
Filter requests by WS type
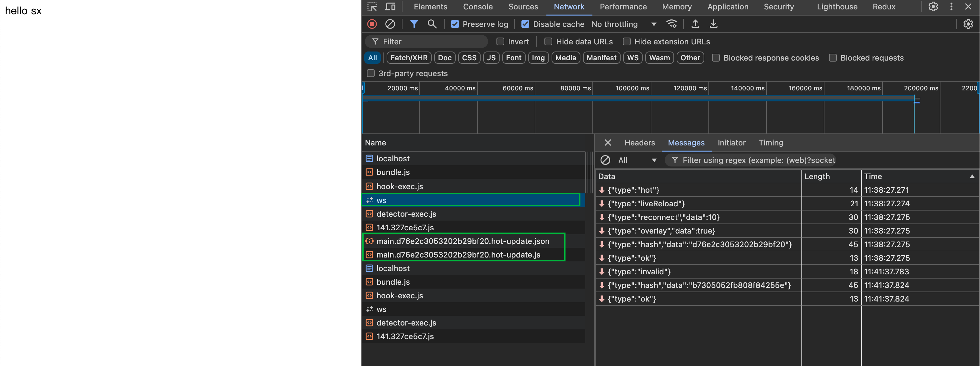pos(633,58)
